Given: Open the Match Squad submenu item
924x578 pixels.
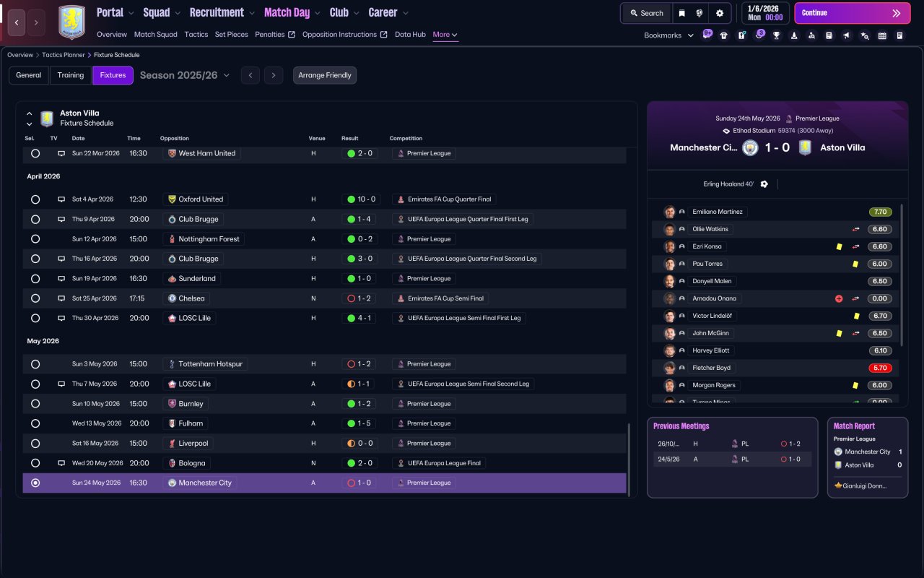Looking at the screenshot, I should pyautogui.click(x=155, y=35).
